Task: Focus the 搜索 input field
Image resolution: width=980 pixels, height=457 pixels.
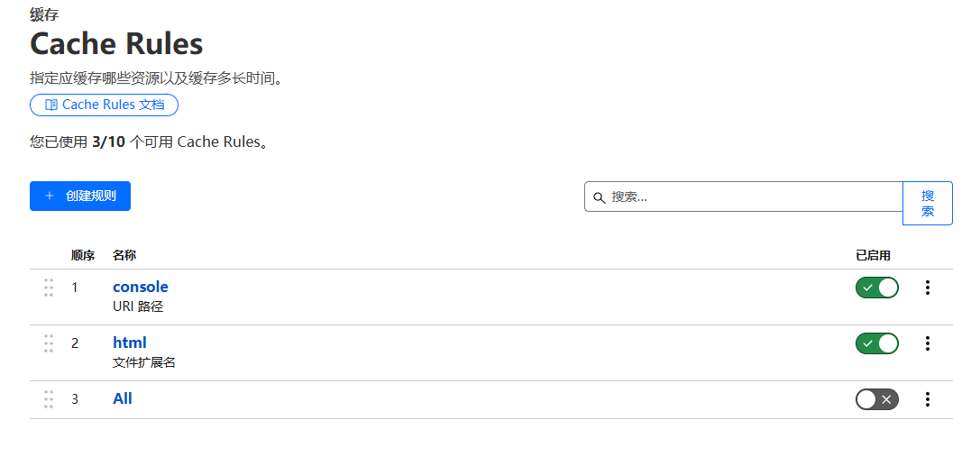Action: 748,197
